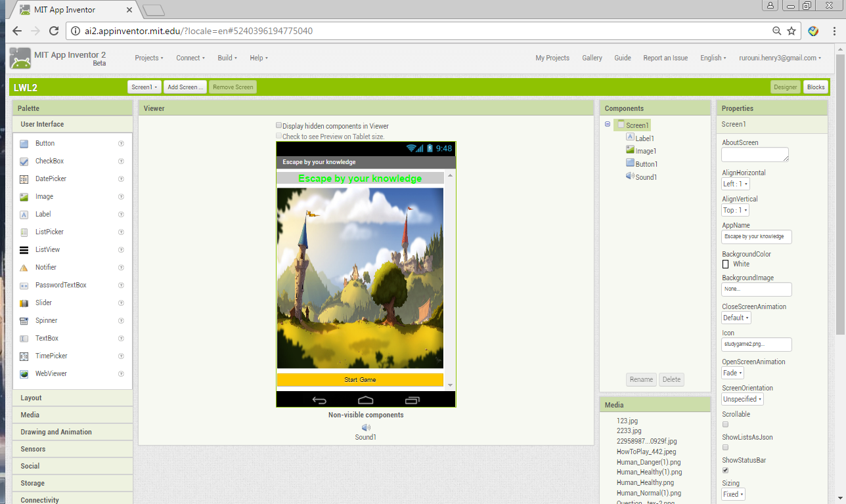Screen dimensions: 846x504
Task: Open the English language menu
Action: pyautogui.click(x=713, y=58)
